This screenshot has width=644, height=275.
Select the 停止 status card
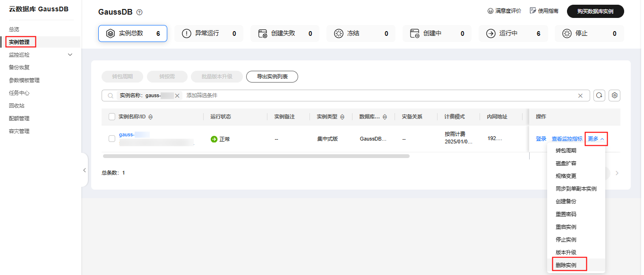click(589, 33)
